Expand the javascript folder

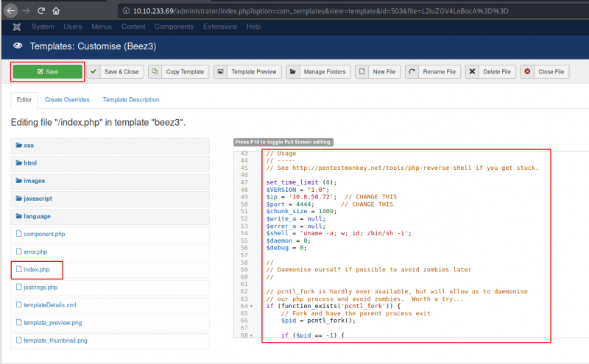(110, 199)
